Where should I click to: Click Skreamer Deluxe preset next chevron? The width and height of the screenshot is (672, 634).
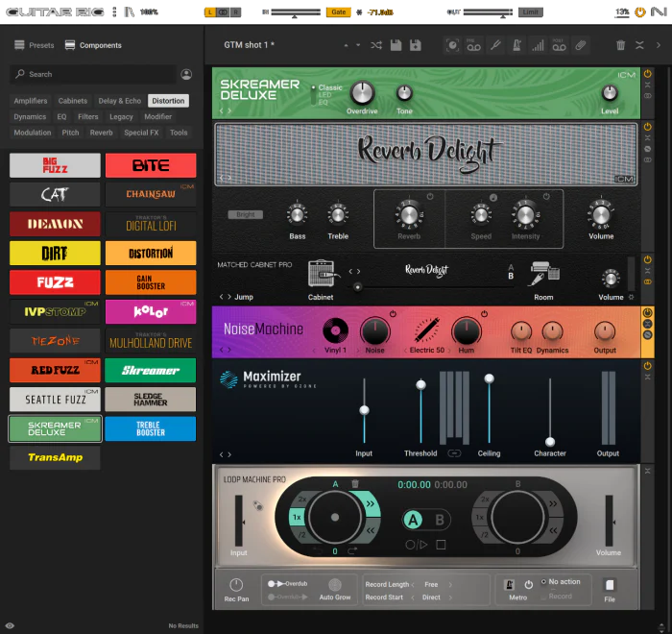(229, 110)
